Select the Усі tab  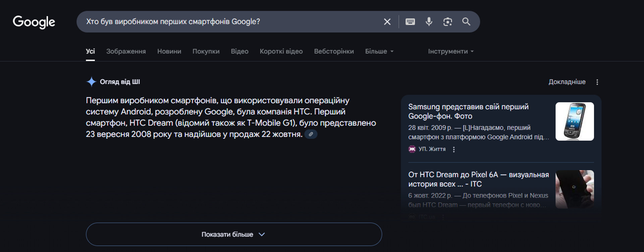[x=90, y=51]
